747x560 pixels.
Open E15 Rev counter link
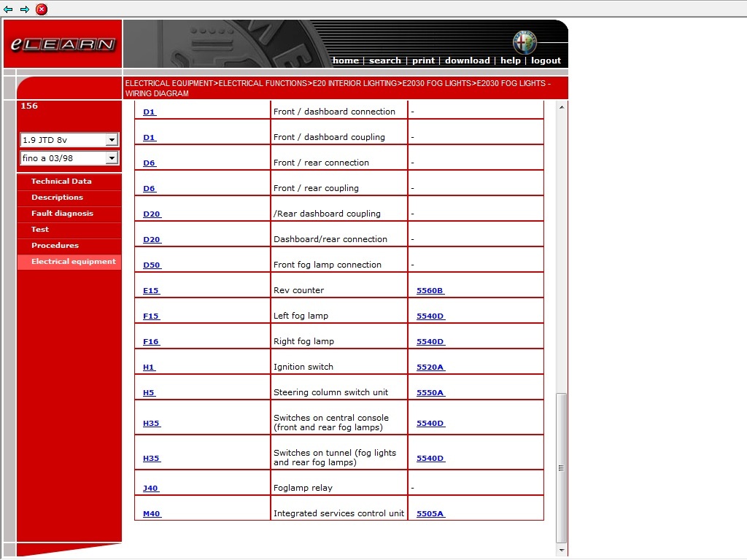pyautogui.click(x=151, y=290)
